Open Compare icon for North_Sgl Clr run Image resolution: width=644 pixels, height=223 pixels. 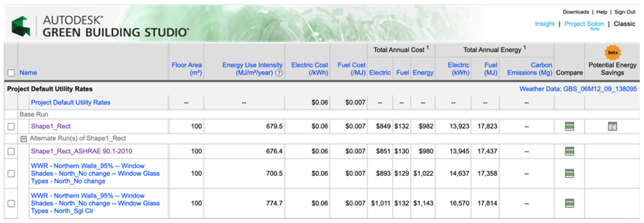569,203
